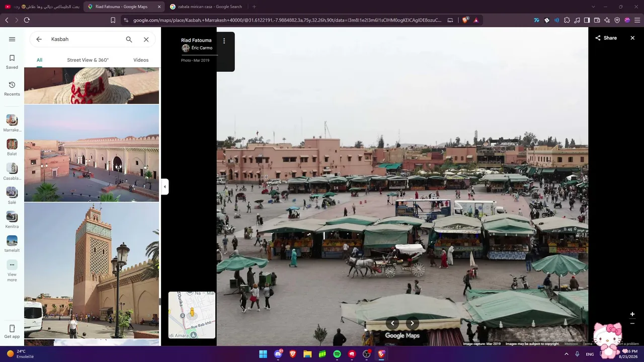Click the ENG language indicator
This screenshot has height=362, width=644.
point(590,354)
